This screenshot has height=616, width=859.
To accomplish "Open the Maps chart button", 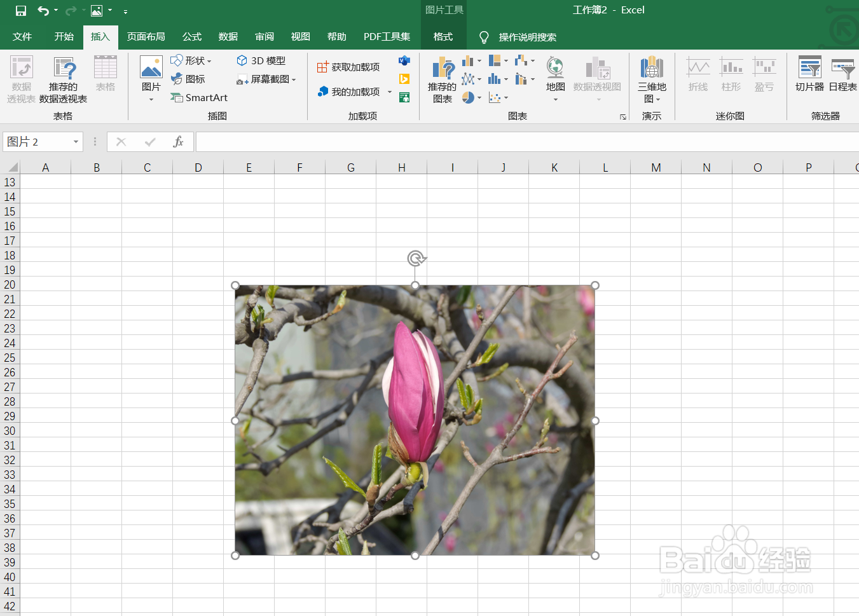I will pyautogui.click(x=555, y=79).
